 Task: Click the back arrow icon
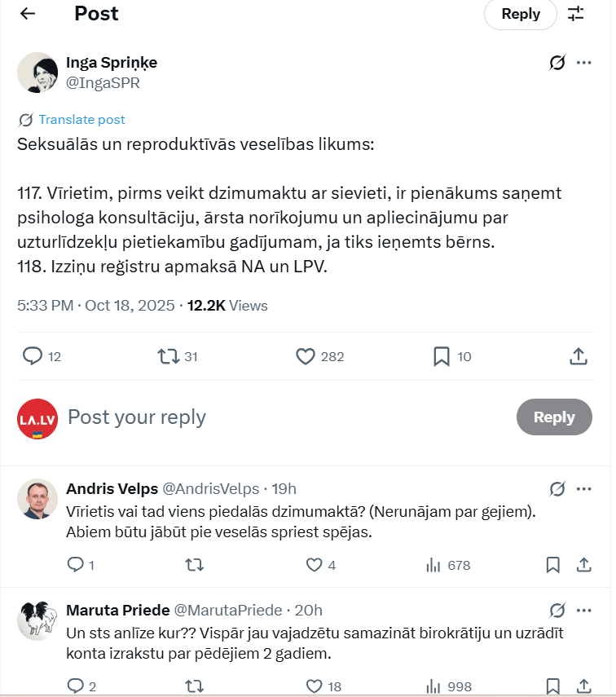pos(28,14)
